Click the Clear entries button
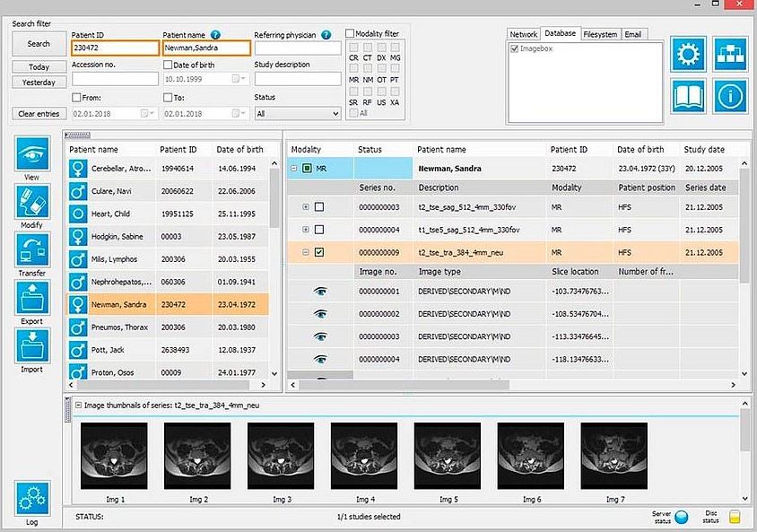Image resolution: width=757 pixels, height=532 pixels. coord(39,113)
